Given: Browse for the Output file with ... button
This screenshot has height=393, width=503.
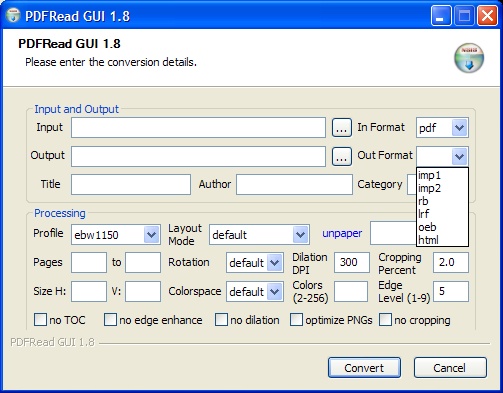Looking at the screenshot, I should click(x=342, y=156).
